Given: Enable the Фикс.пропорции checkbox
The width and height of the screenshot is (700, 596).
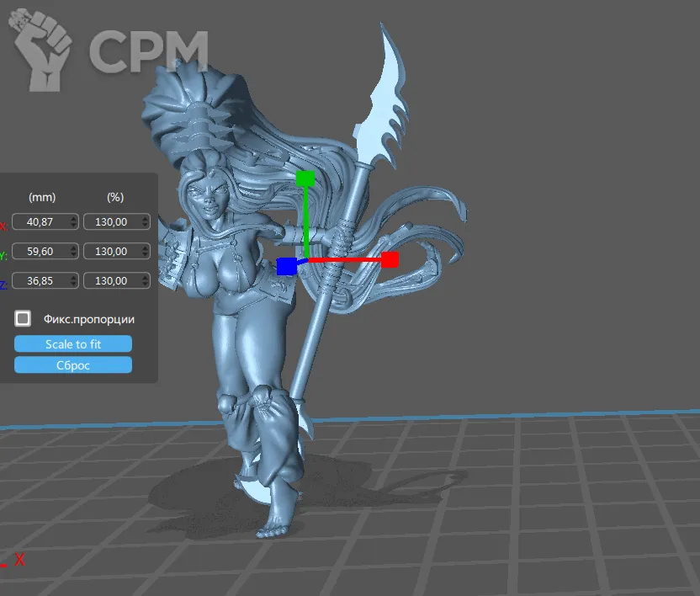Looking at the screenshot, I should tap(24, 318).
